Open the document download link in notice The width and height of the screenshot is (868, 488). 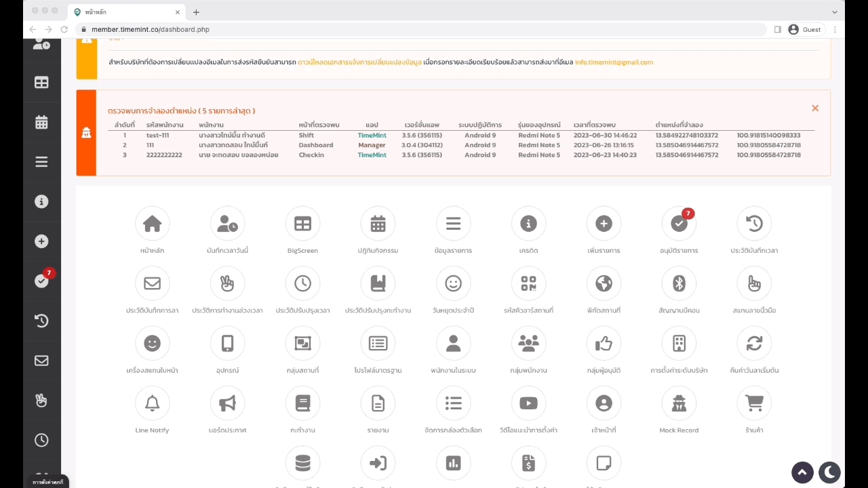359,62
